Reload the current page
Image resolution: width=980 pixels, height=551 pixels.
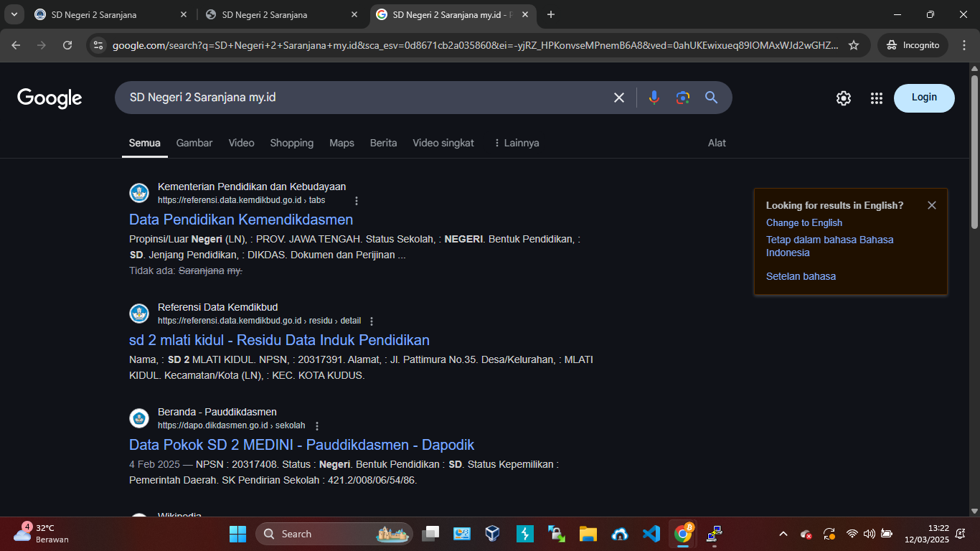(67, 45)
